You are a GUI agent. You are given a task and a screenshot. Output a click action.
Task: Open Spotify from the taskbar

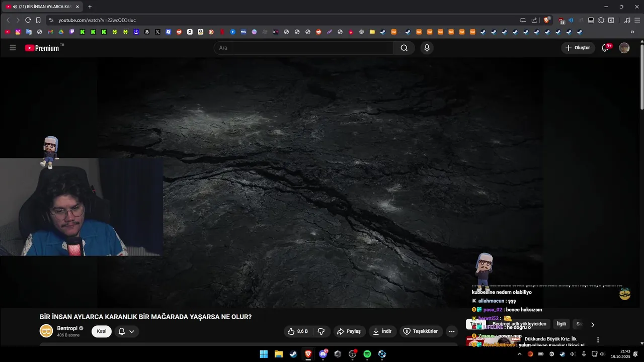pos(367,354)
